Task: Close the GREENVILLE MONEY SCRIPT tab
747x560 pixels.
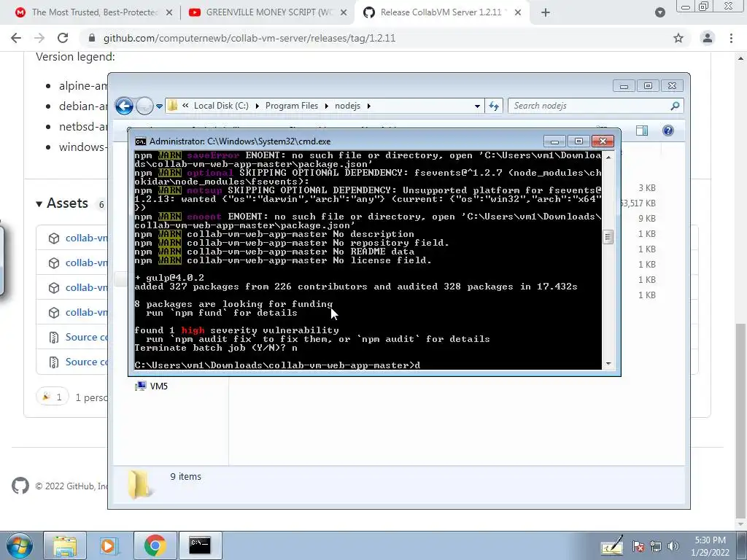Action: [x=344, y=12]
